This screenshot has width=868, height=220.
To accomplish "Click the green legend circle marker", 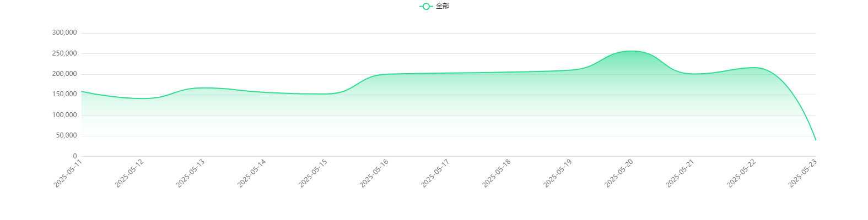I will click(426, 6).
